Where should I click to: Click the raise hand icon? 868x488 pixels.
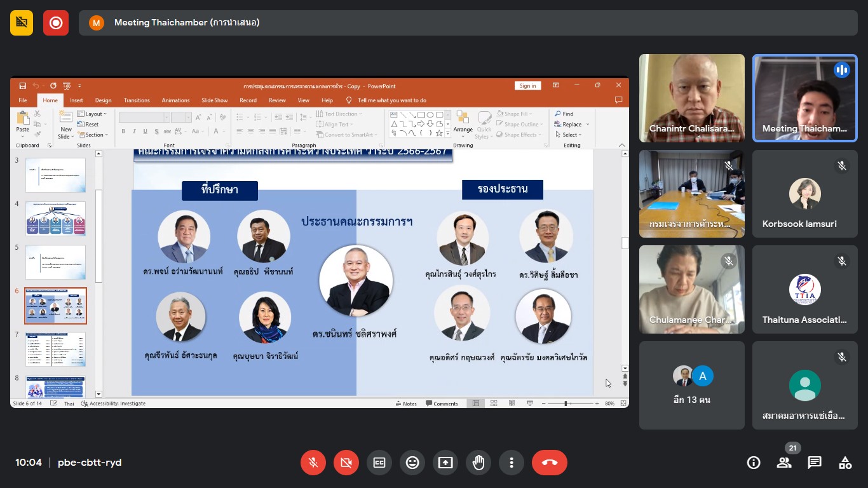(x=478, y=463)
